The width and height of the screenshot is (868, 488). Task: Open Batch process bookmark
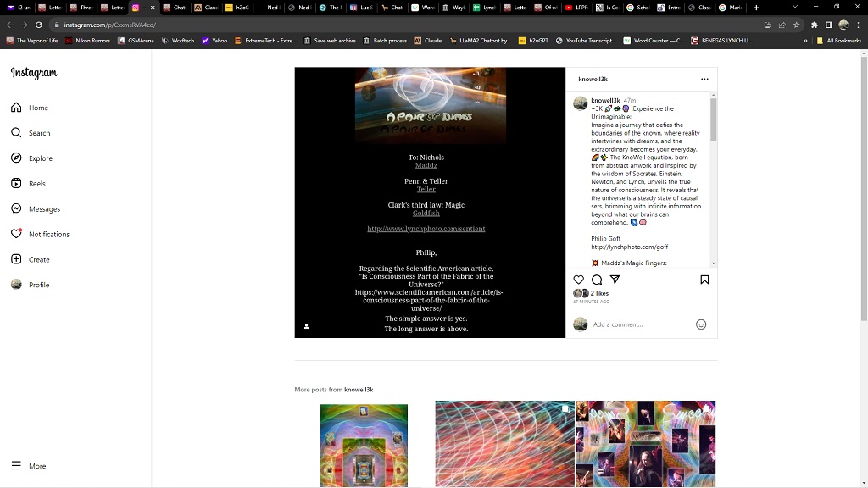[x=385, y=41]
